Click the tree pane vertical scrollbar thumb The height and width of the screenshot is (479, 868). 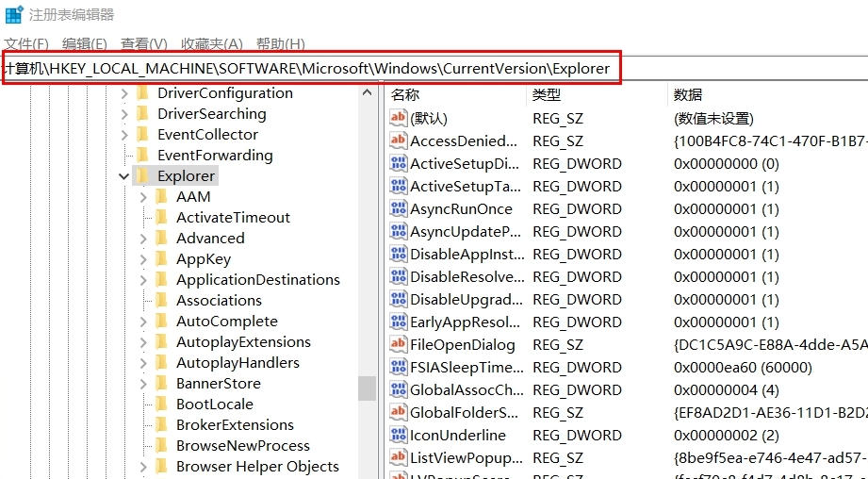point(367,388)
